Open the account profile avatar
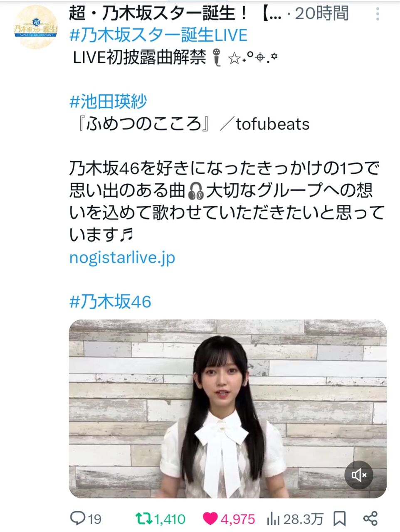 (35, 27)
